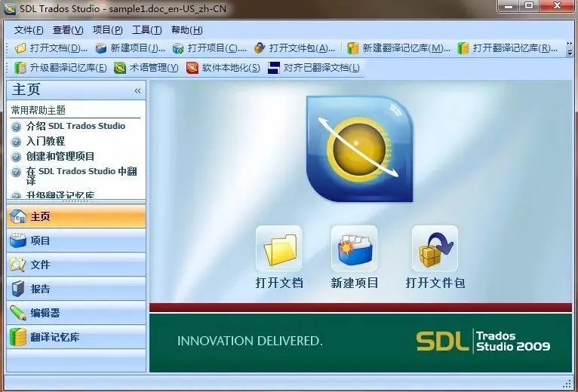Expand the toolbar overflow arrow
The height and width of the screenshot is (392, 578).
(x=570, y=49)
